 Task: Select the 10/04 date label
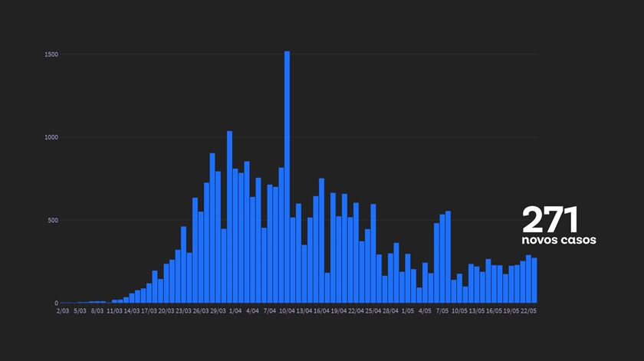[x=287, y=311]
